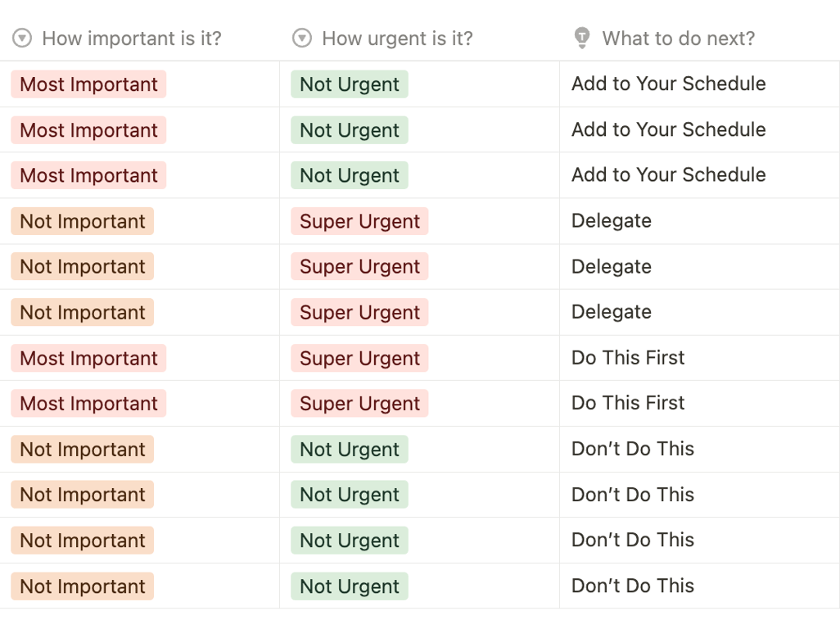This screenshot has width=840, height=629.
Task: Select the second 'Do This First' cell
Action: coord(700,404)
